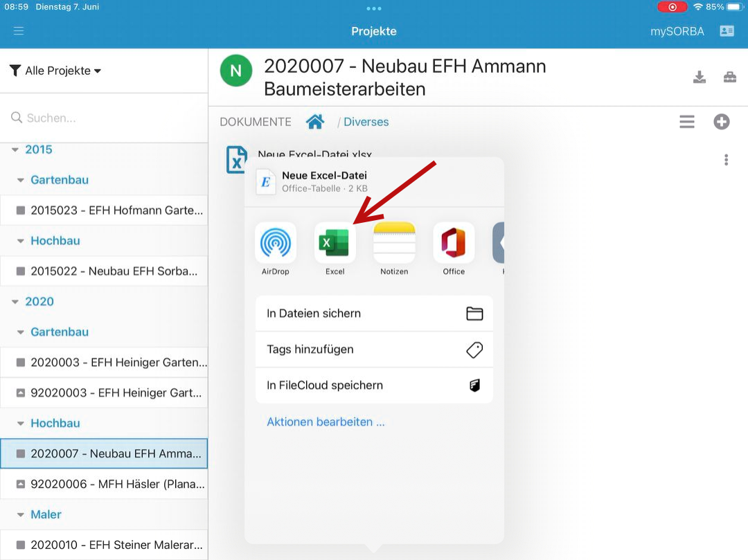Click the Aktionen bearbeiten link
Screen dimensions: 748x560
click(x=326, y=422)
